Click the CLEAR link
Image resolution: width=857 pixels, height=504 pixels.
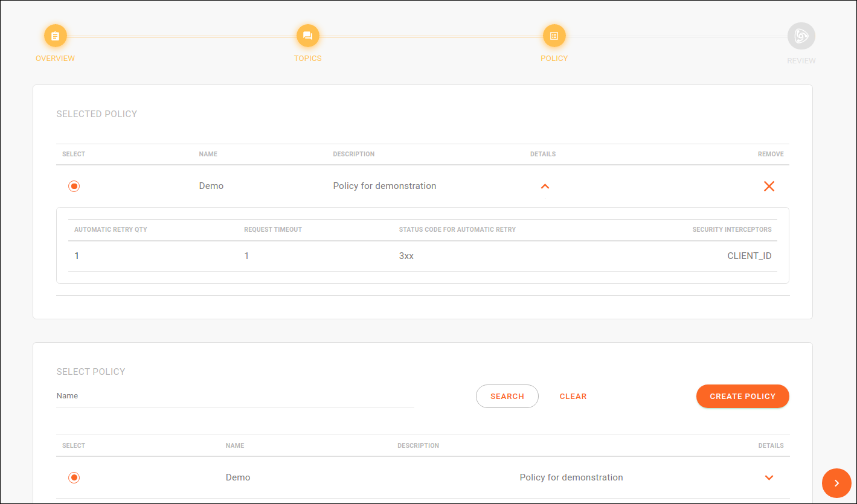(573, 397)
